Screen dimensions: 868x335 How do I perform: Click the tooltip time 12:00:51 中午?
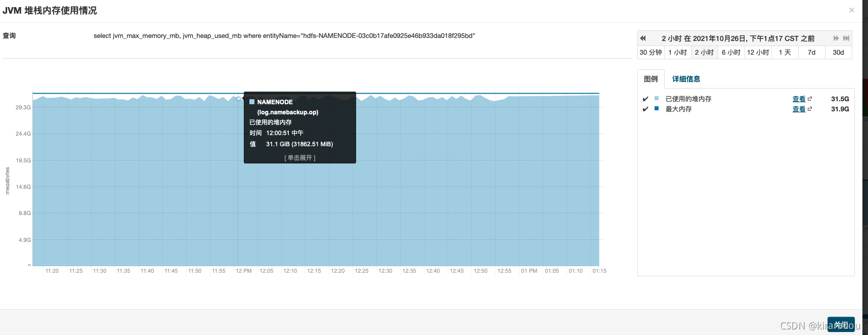click(285, 133)
